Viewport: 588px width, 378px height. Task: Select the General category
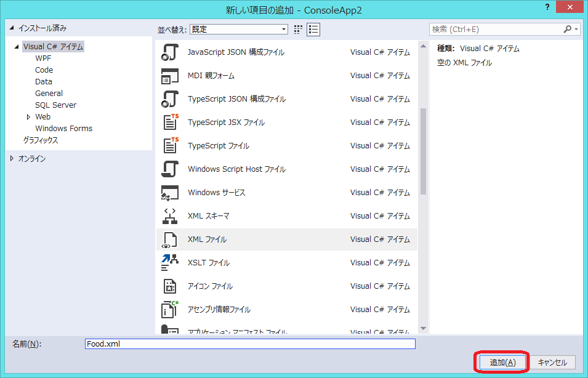pyautogui.click(x=49, y=93)
